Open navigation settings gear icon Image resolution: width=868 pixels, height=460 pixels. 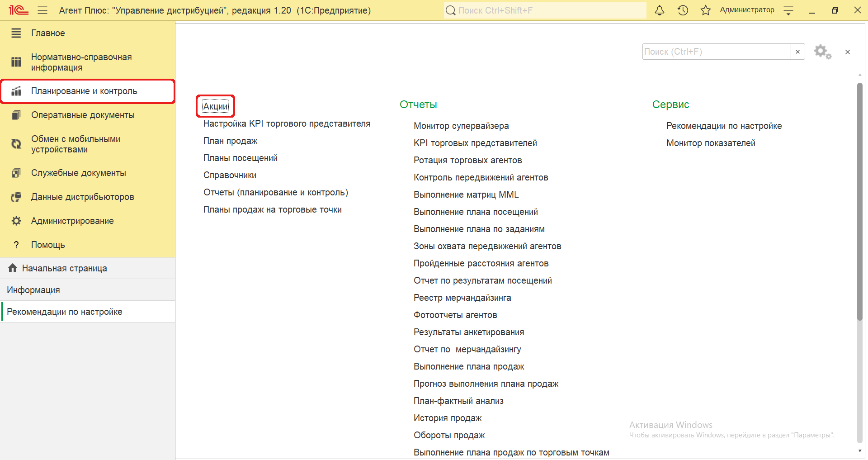click(x=823, y=52)
